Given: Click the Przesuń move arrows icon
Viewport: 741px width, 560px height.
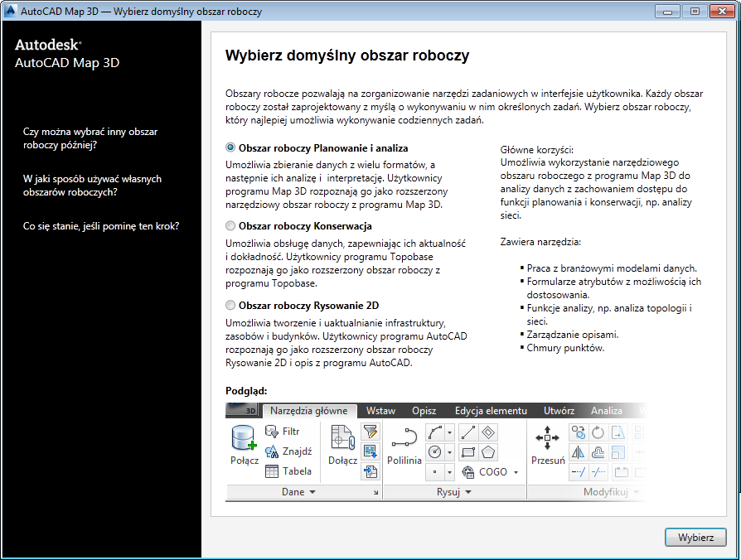Looking at the screenshot, I should coord(547,437).
